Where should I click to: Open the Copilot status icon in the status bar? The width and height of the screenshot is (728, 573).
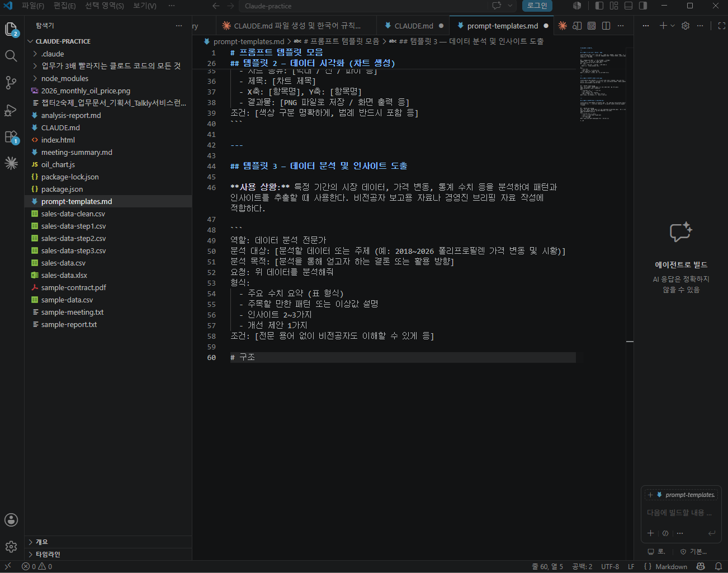click(701, 566)
